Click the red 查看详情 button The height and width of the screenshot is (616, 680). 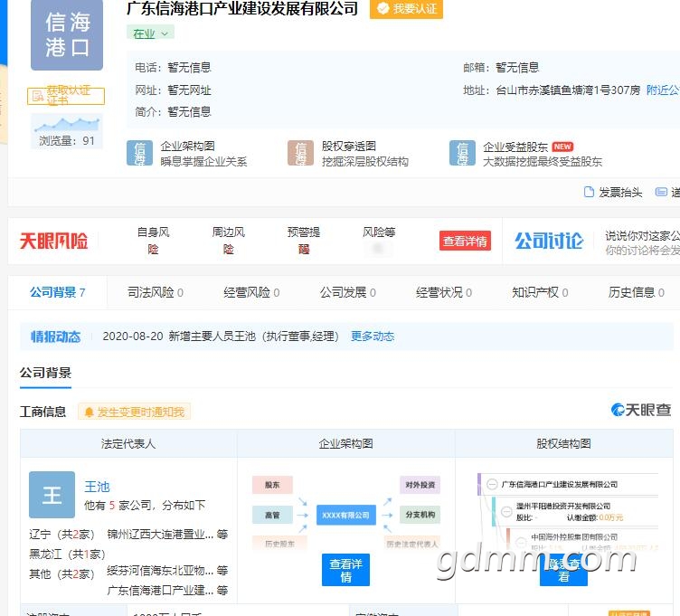tap(465, 241)
